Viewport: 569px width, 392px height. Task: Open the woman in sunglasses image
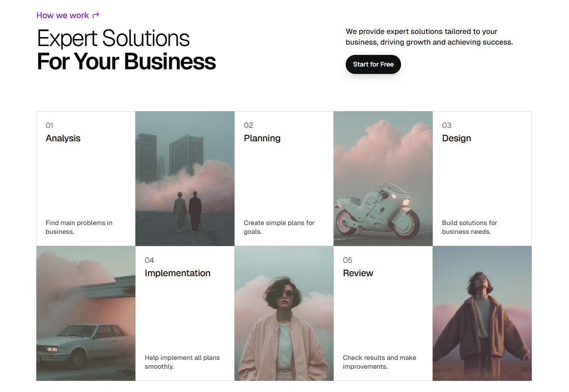pyautogui.click(x=284, y=313)
